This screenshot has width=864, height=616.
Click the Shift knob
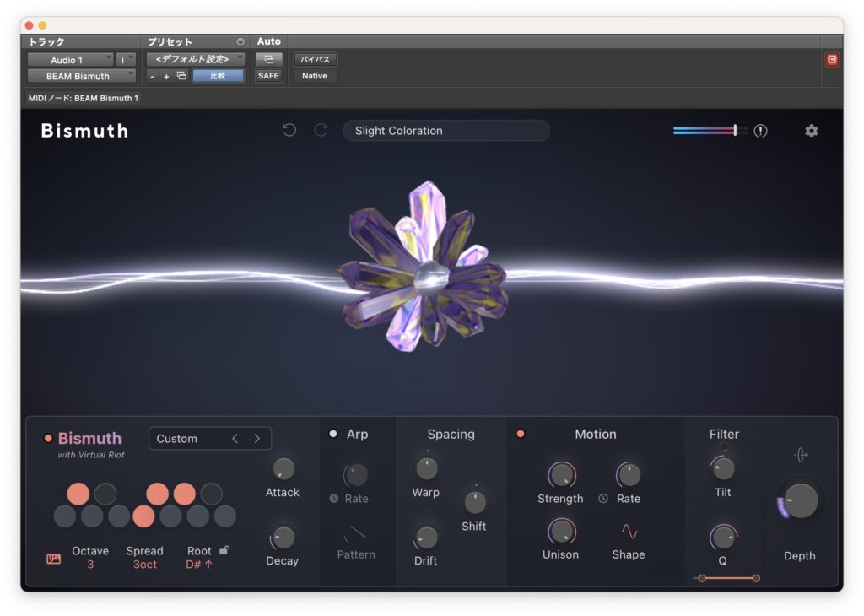(474, 503)
